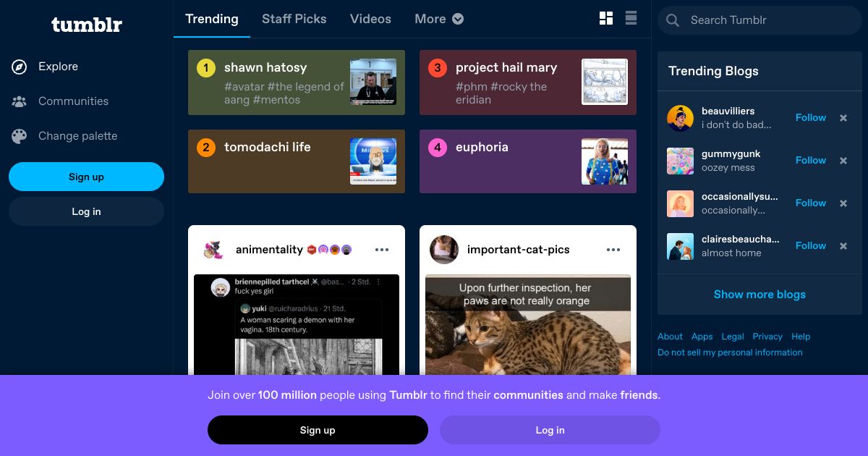Viewport: 868px width, 456px height.
Task: Click the gummygunk avatar
Action: pos(680,161)
